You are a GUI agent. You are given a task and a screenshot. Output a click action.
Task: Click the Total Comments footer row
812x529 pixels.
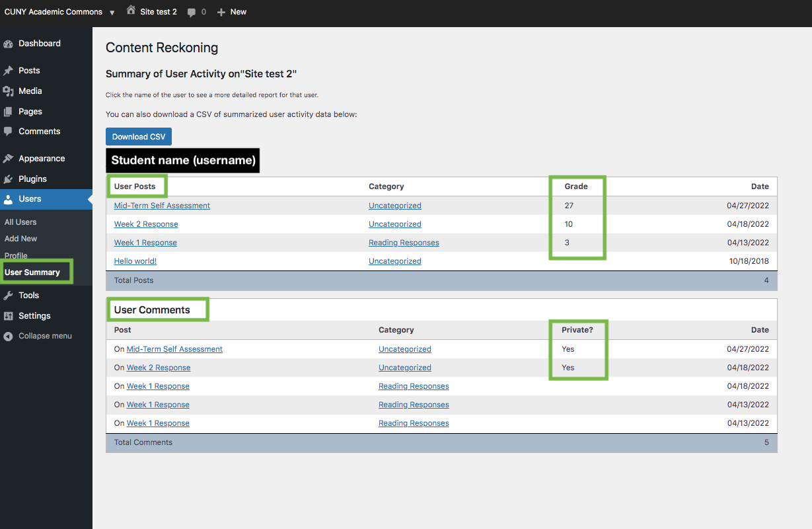tap(441, 442)
